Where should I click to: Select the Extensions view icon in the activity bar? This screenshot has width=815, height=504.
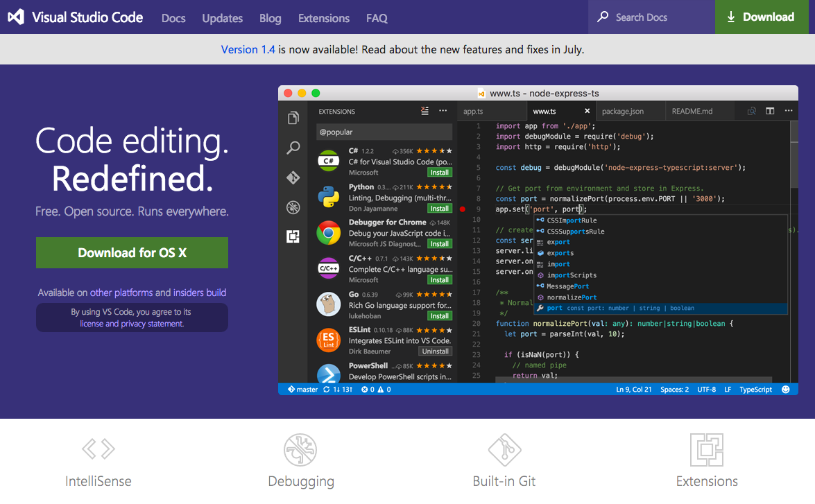[293, 237]
